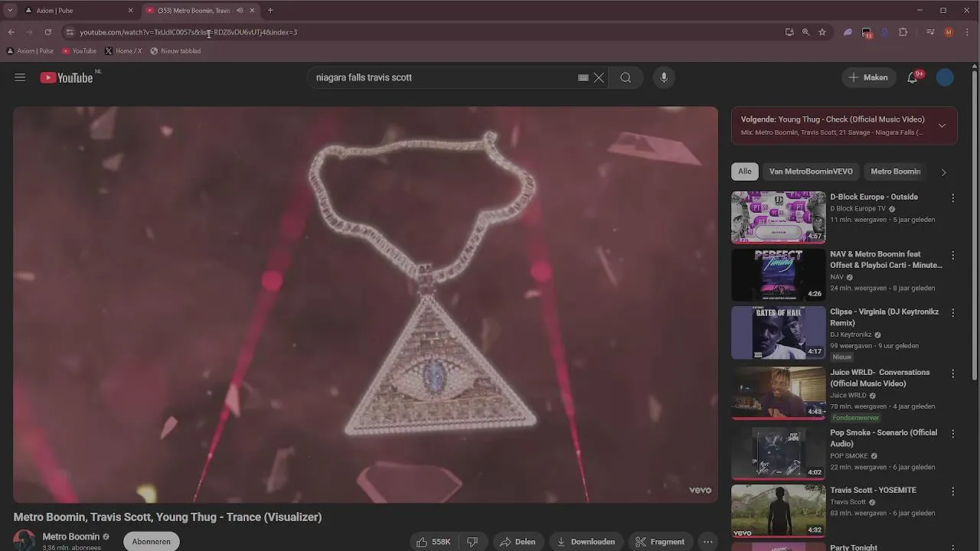Open the NAV & Metro Boomin Perfect Timing thumbnail
The width and height of the screenshot is (980, 551).
pyautogui.click(x=778, y=275)
